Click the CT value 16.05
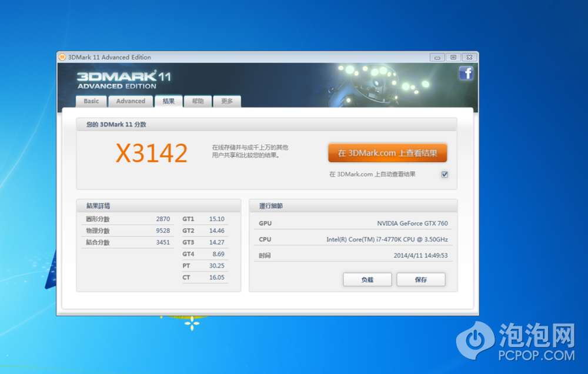 click(x=217, y=277)
